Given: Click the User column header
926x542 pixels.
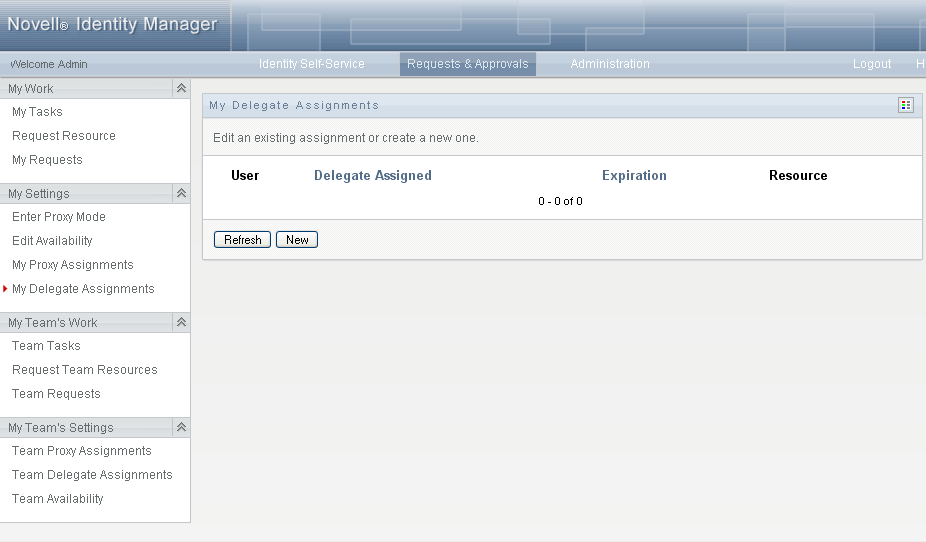Looking at the screenshot, I should coord(245,175).
